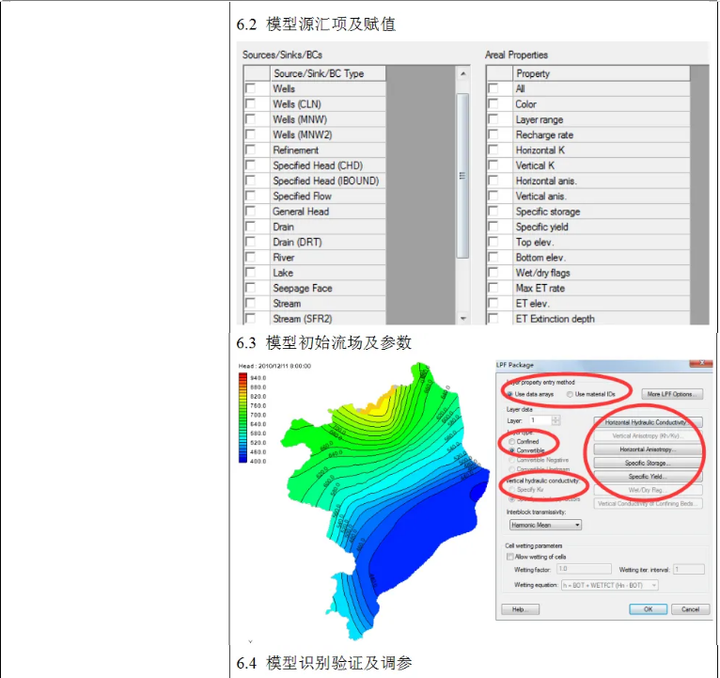
Task: Click the blue 400.0 legend swatch
Action: [x=242, y=460]
